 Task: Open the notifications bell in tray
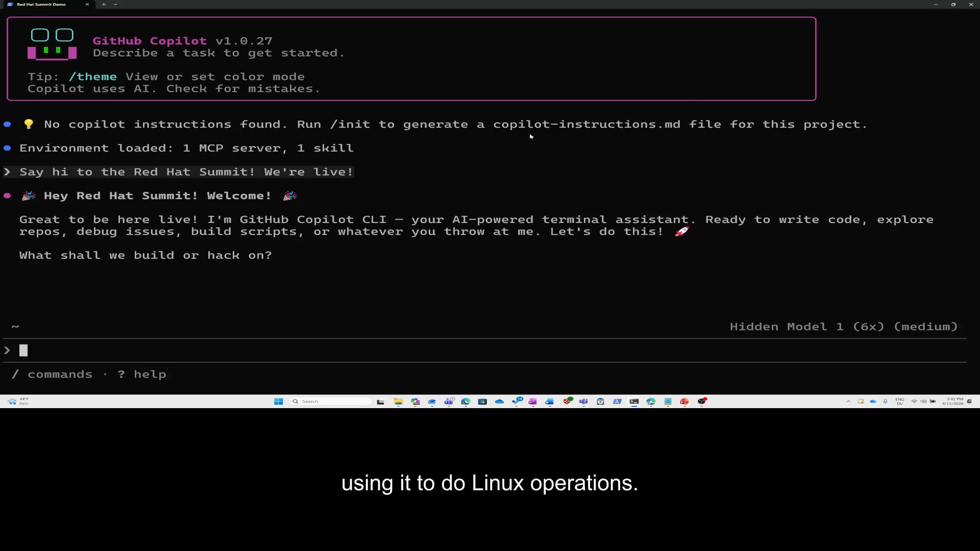(970, 402)
